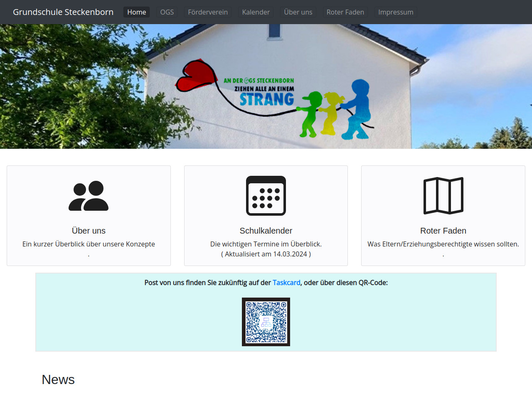Go to the Förderverein page
This screenshot has width=532, height=399.
[x=208, y=12]
